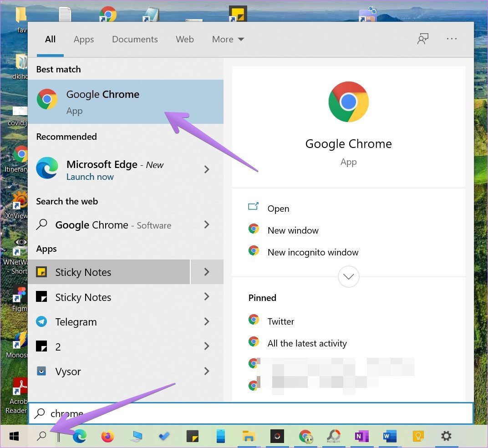Click the Telegram result text
The image size is (488, 448).
pyautogui.click(x=76, y=321)
